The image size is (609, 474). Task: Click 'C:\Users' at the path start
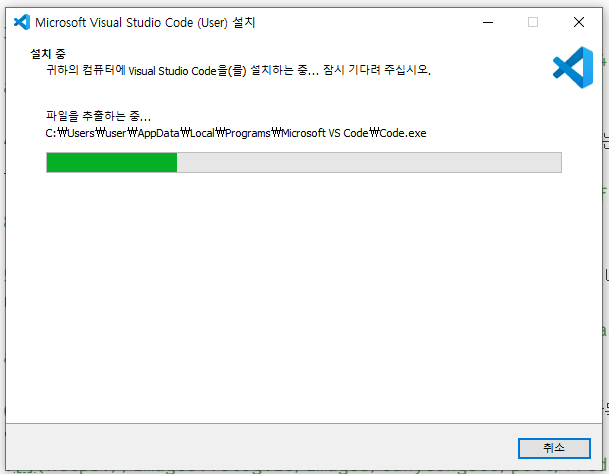(x=70, y=133)
